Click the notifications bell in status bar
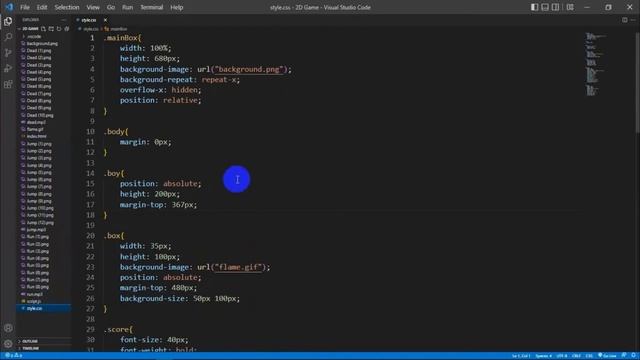This screenshot has width=640, height=360. 634,356
